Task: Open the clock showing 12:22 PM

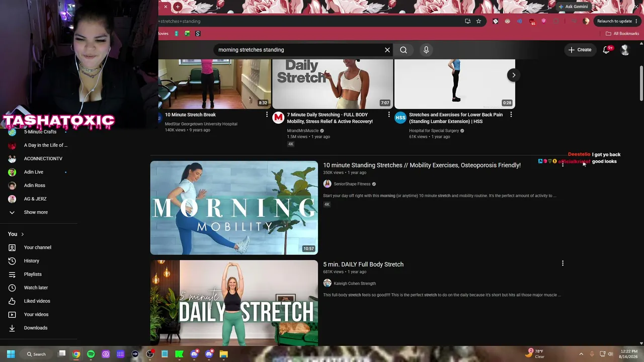Action: [x=629, y=354]
